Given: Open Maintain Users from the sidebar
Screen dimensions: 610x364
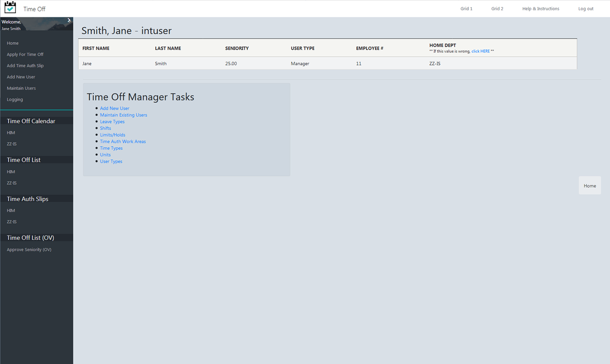Looking at the screenshot, I should (21, 88).
